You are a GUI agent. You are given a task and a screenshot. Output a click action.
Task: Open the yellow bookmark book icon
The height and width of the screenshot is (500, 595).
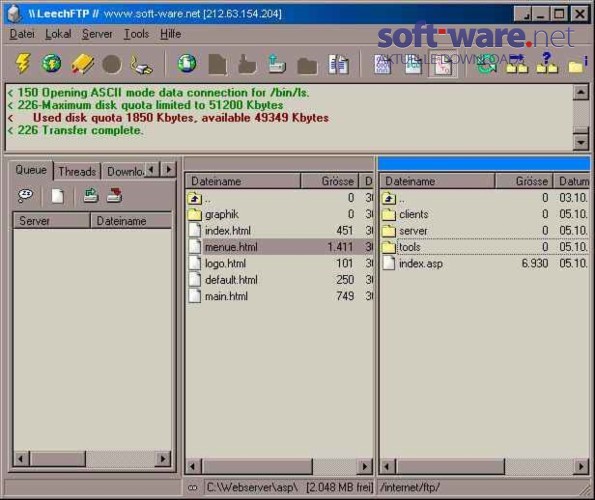click(x=82, y=64)
